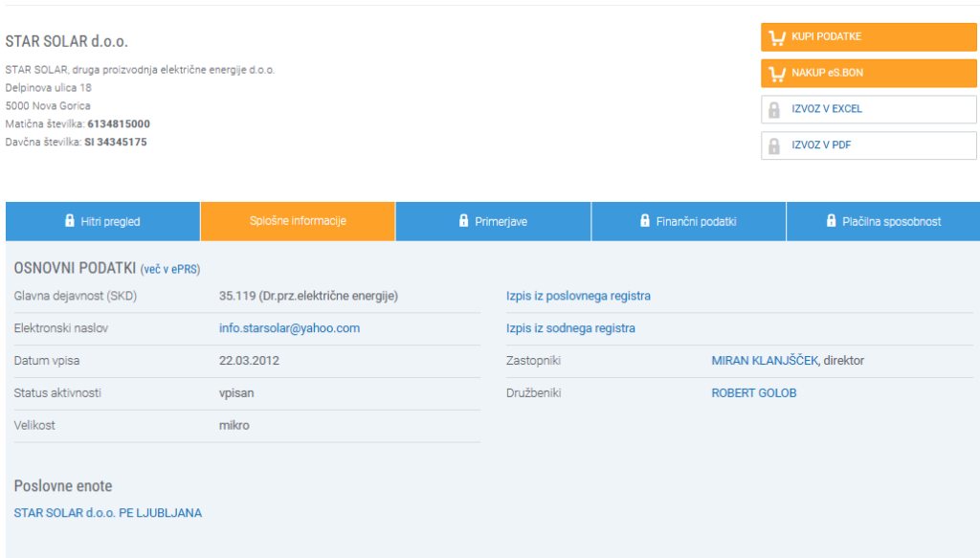Click the Družbeniki label

pyautogui.click(x=534, y=393)
